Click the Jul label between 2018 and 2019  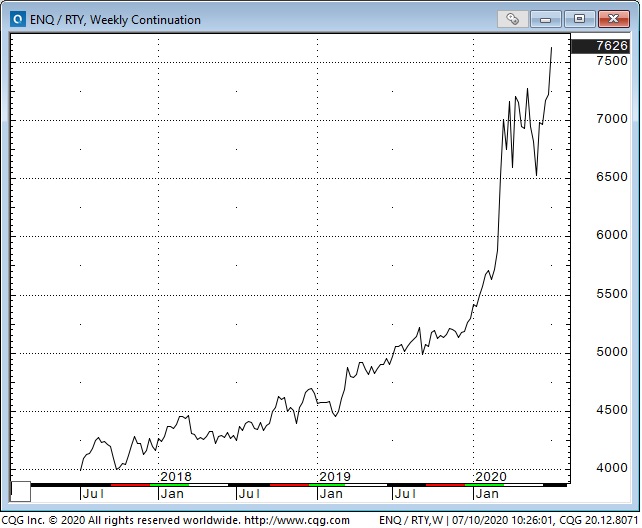click(x=249, y=494)
